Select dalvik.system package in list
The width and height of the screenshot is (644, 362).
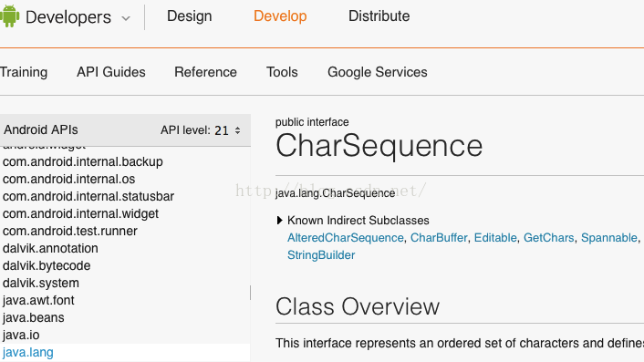pos(41,284)
